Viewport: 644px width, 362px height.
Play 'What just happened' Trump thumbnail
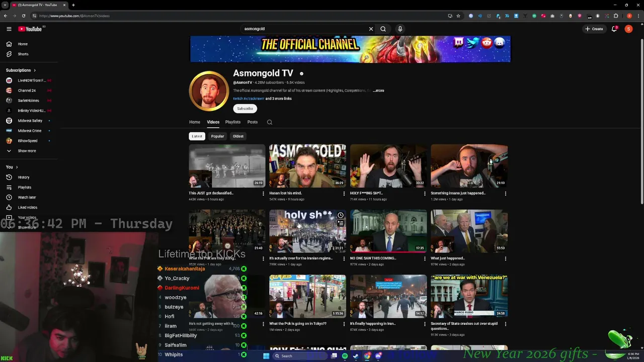469,231
